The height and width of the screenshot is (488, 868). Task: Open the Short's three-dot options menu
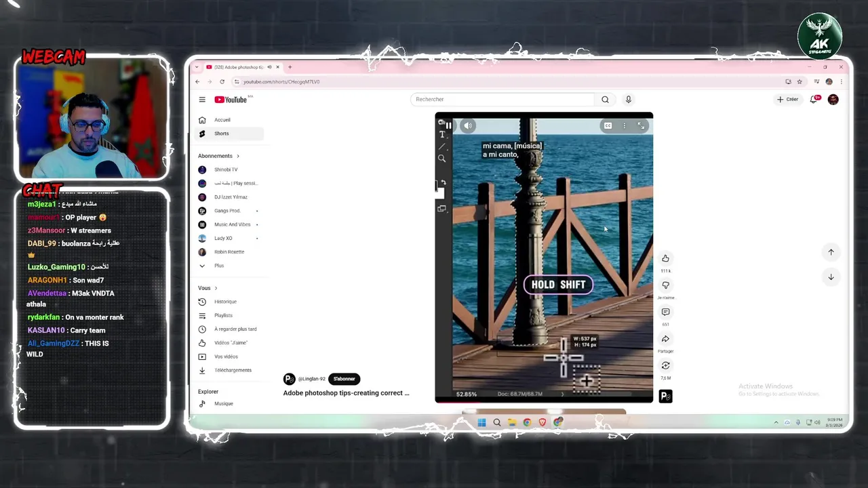click(x=625, y=125)
